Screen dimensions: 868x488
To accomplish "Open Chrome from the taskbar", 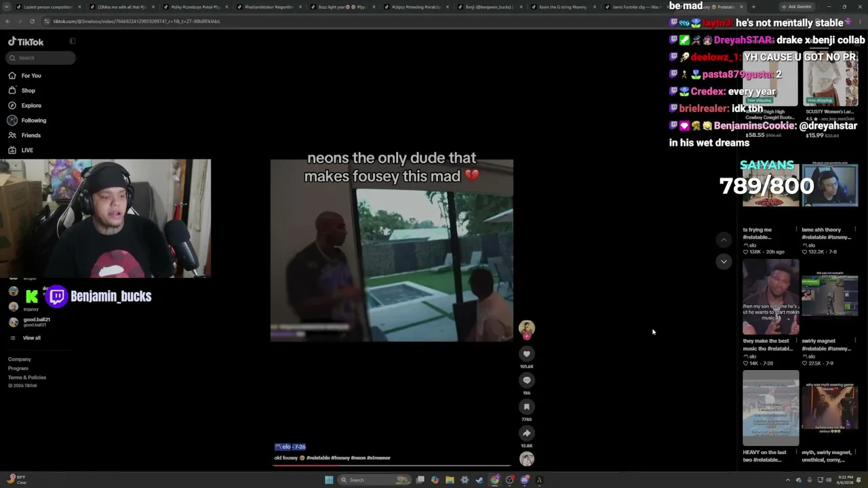I will click(495, 480).
